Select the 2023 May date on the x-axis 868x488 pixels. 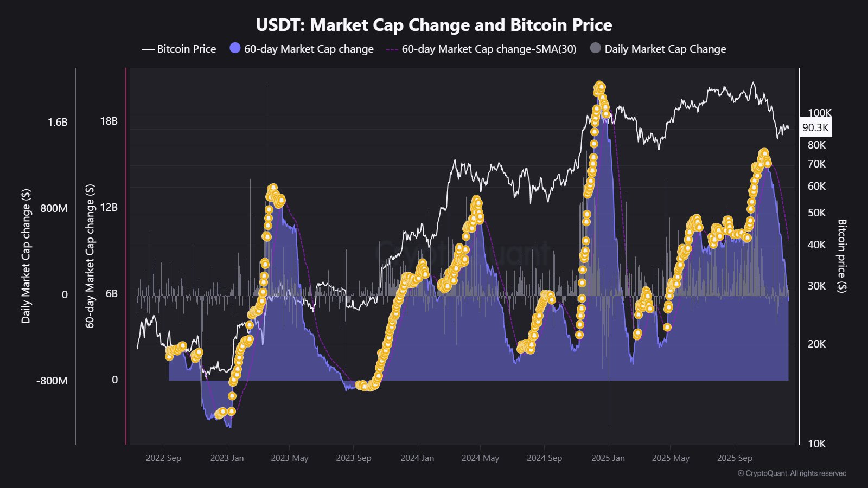click(289, 458)
